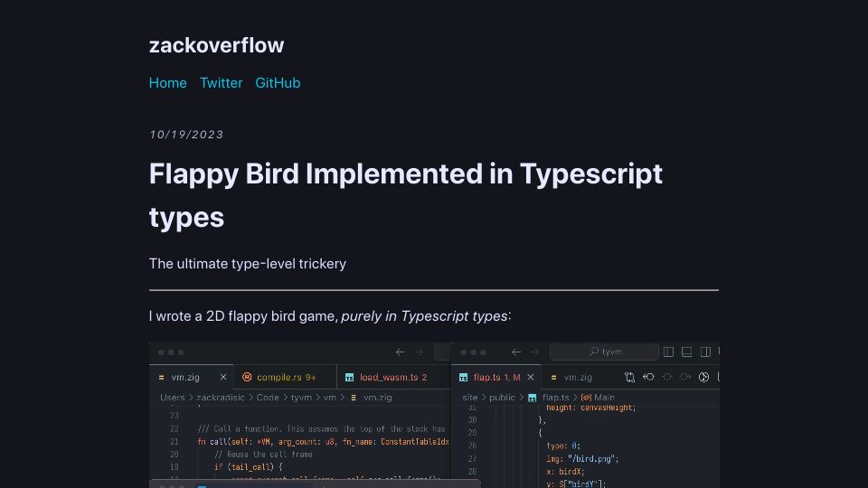The height and width of the screenshot is (488, 868).
Task: Select the vm folder in the breadcrumb
Action: (329, 398)
